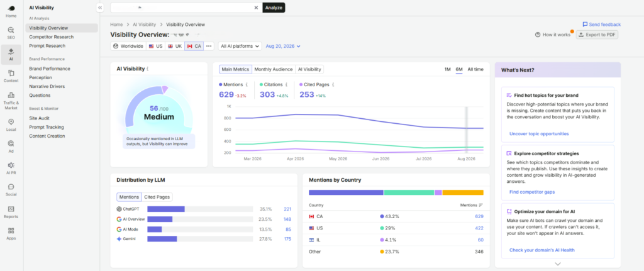Switch to AI Visibility chart tab
This screenshot has width=644, height=271.
309,69
